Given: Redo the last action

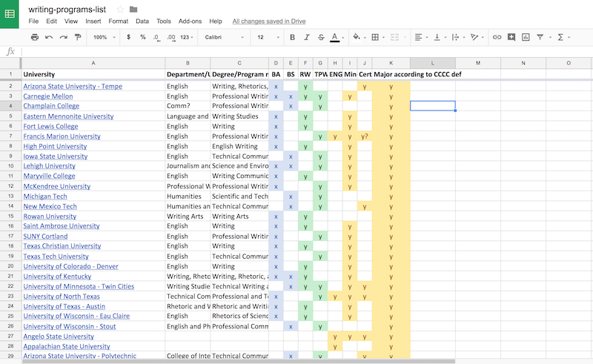Looking at the screenshot, I should point(63,37).
